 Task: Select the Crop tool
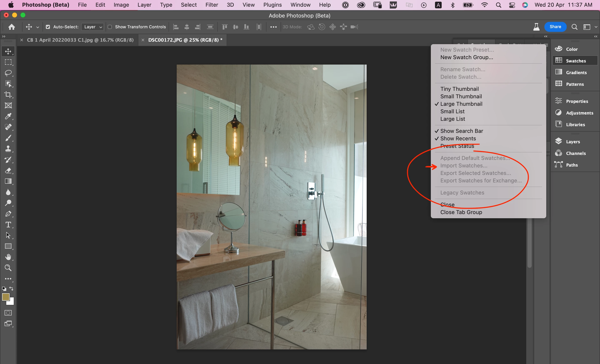tap(8, 95)
